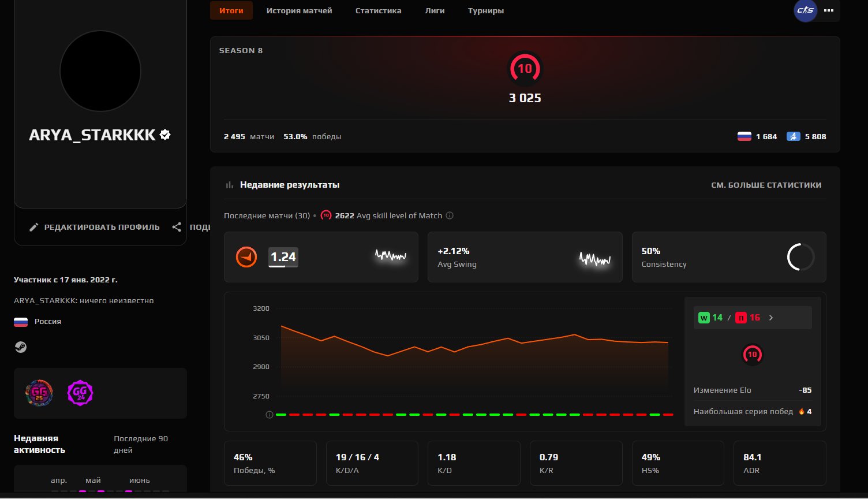
Task: Click the Steam account icon
Action: pyautogui.click(x=20, y=347)
